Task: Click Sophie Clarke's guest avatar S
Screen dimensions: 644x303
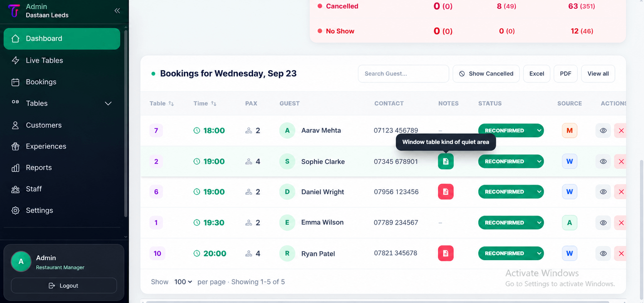Action: pos(287,161)
